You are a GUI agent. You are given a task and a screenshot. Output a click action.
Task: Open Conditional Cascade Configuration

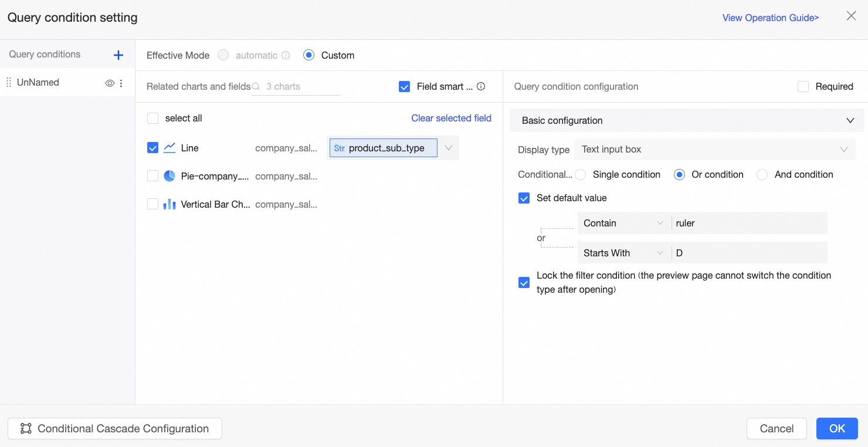pyautogui.click(x=115, y=429)
